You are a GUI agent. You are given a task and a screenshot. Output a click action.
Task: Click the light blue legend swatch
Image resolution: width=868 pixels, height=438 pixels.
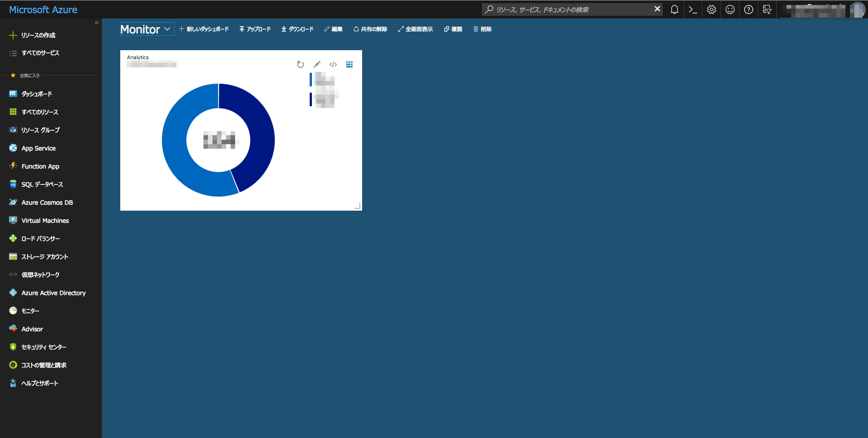click(x=311, y=79)
